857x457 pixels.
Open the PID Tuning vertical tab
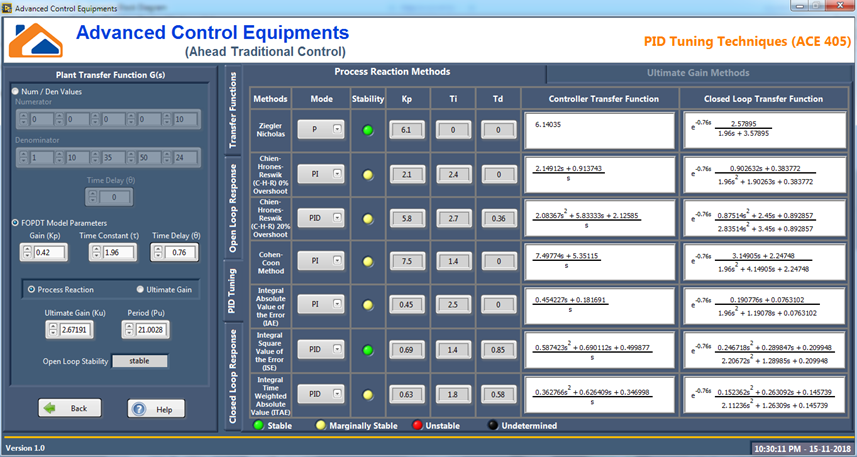point(233,290)
